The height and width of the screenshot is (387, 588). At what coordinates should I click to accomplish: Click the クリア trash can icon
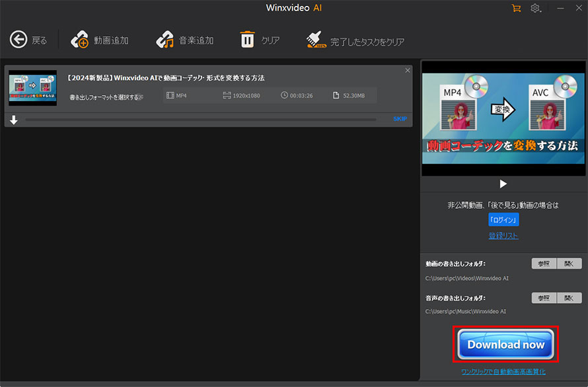[x=248, y=40]
